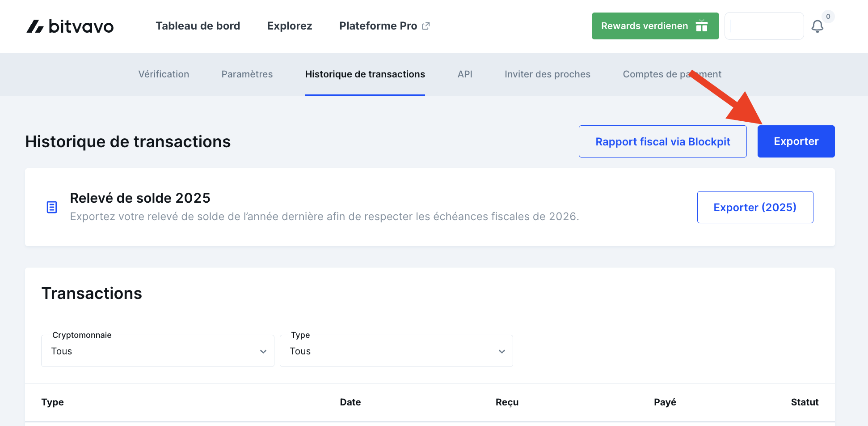
Task: Go to Explorez
Action: pos(290,26)
